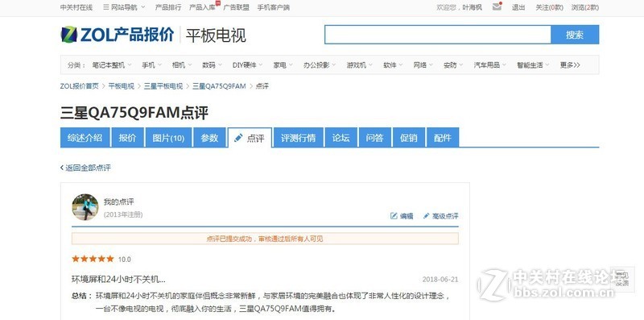Expand the 相机 category dropdown
The width and height of the screenshot is (644, 320).
pos(182,65)
